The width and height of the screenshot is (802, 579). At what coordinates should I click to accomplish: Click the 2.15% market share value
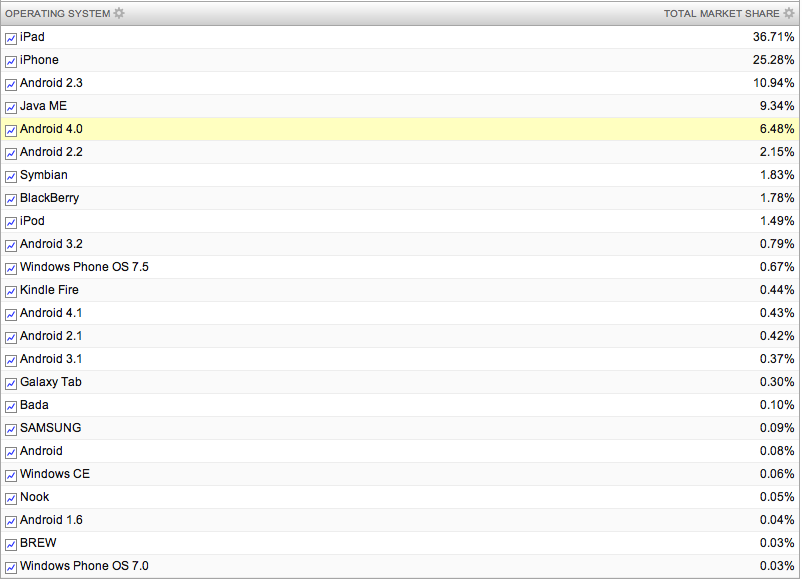tap(777, 152)
